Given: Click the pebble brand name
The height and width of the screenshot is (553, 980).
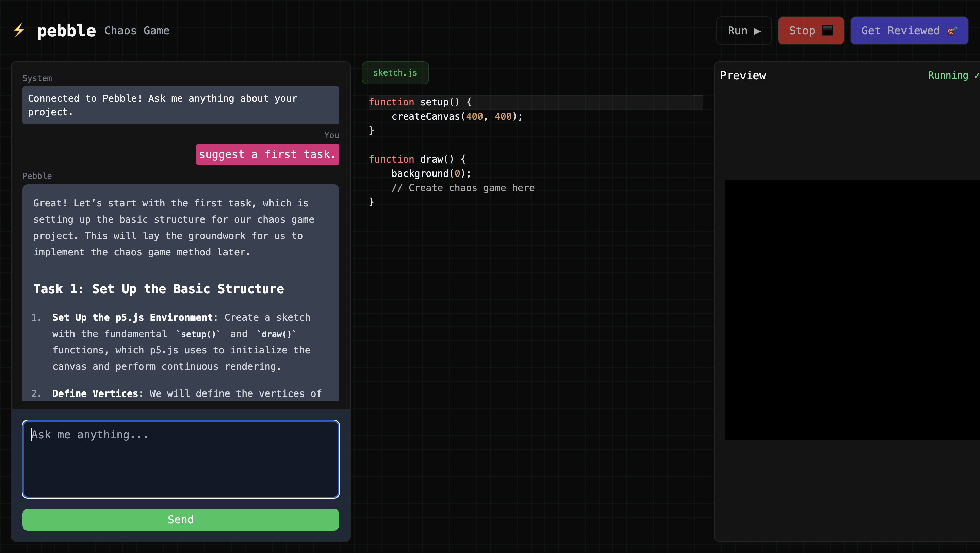Looking at the screenshot, I should point(67,30).
